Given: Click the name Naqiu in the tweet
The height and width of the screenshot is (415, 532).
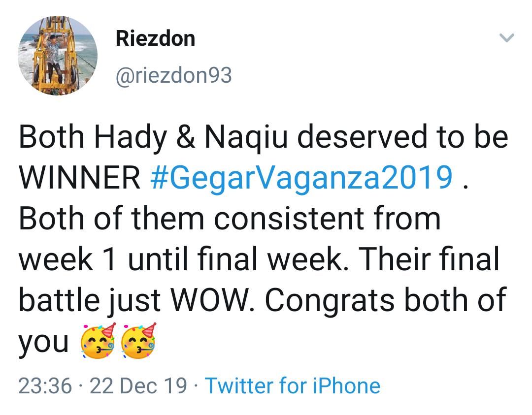Looking at the screenshot, I should pos(246,137).
